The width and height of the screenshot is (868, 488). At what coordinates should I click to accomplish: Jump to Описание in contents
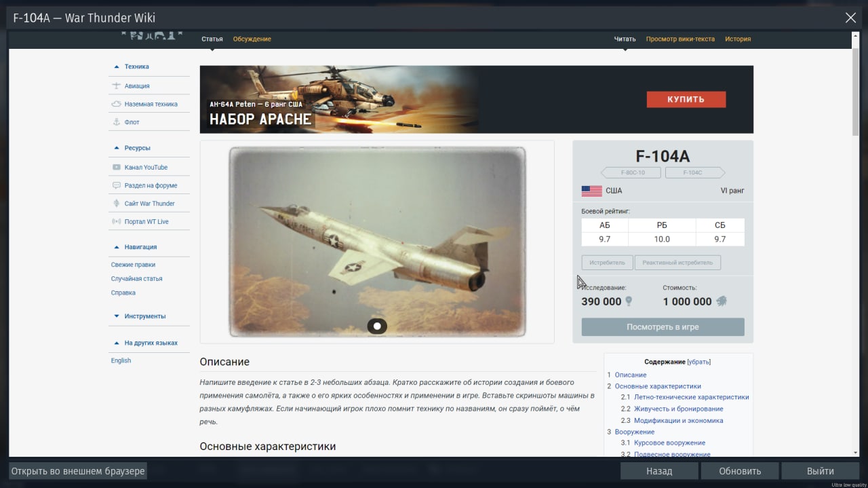click(x=631, y=375)
